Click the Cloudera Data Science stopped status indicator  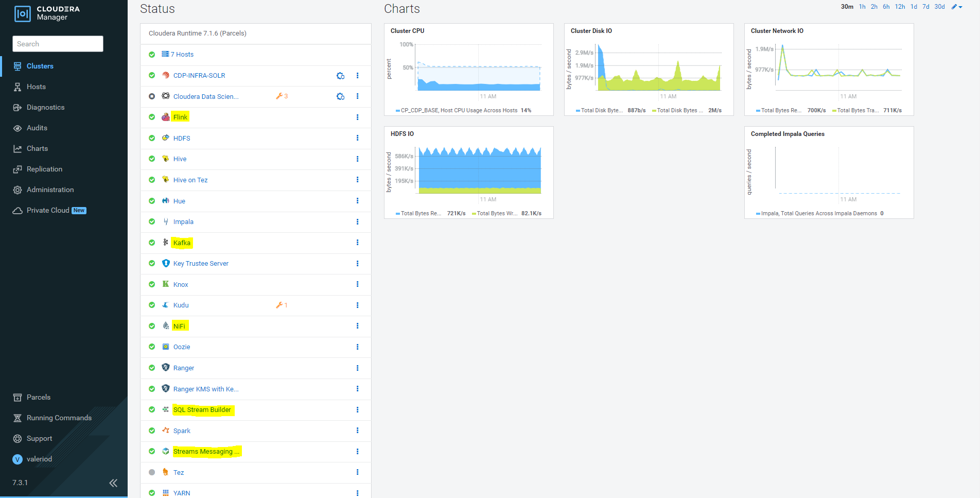[152, 96]
